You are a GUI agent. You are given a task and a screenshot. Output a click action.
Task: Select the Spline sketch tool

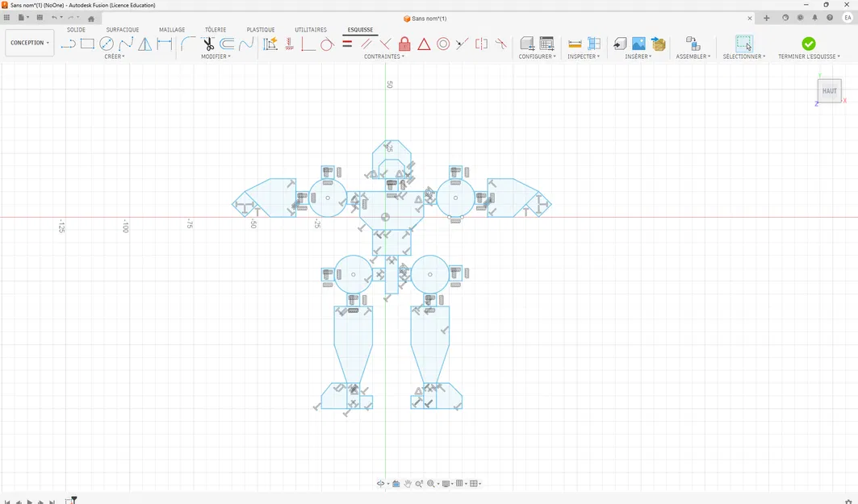click(x=126, y=44)
